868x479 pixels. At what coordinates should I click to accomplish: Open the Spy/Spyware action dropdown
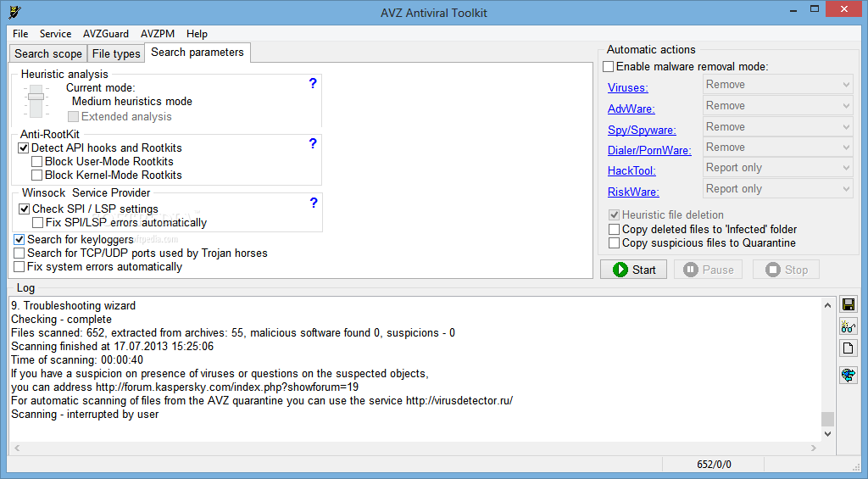[x=778, y=127]
